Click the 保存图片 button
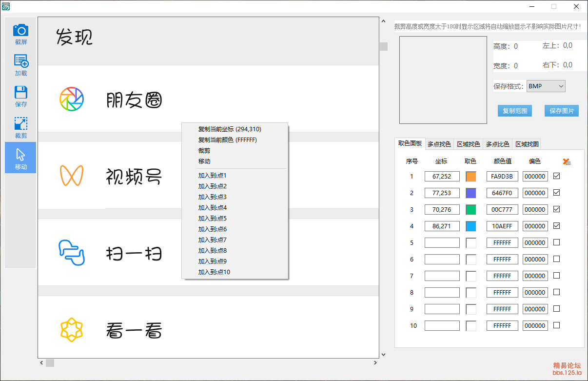The image size is (588, 381). point(562,111)
